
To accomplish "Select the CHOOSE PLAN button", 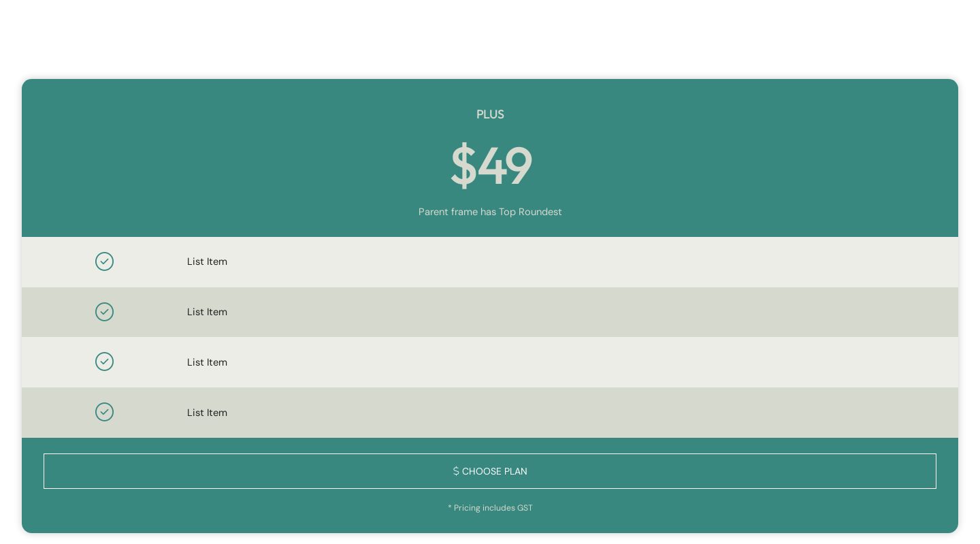I will click(x=490, y=471).
